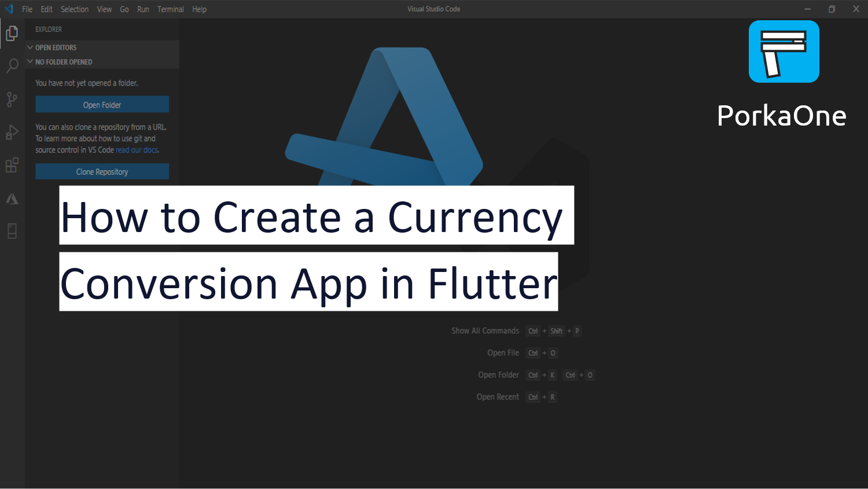
Task: Open the Edit menu
Action: pyautogui.click(x=47, y=9)
